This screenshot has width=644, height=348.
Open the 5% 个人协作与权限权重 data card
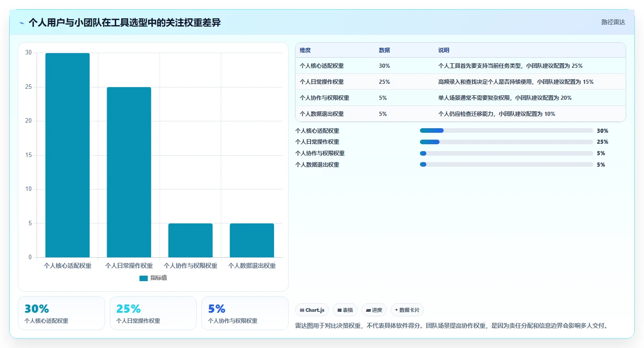tap(245, 313)
